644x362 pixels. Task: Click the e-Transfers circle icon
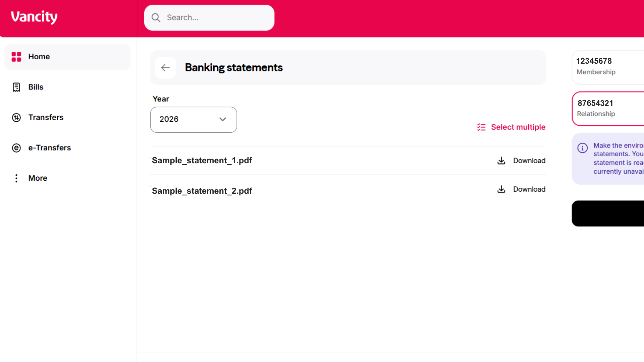click(x=16, y=148)
